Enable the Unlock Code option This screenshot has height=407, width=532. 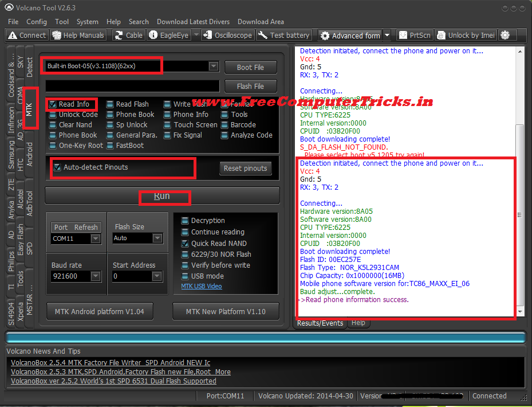pyautogui.click(x=53, y=115)
